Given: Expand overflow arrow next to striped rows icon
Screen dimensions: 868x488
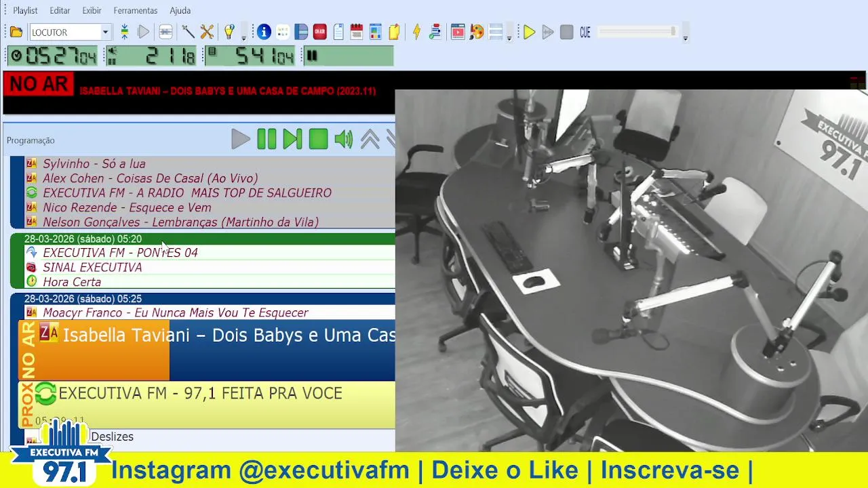Looking at the screenshot, I should pyautogui.click(x=509, y=37).
